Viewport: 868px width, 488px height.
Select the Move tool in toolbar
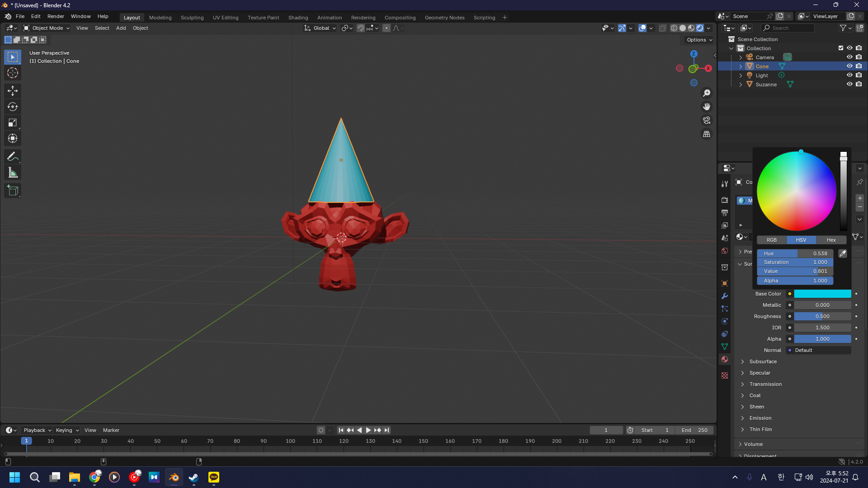pos(13,91)
